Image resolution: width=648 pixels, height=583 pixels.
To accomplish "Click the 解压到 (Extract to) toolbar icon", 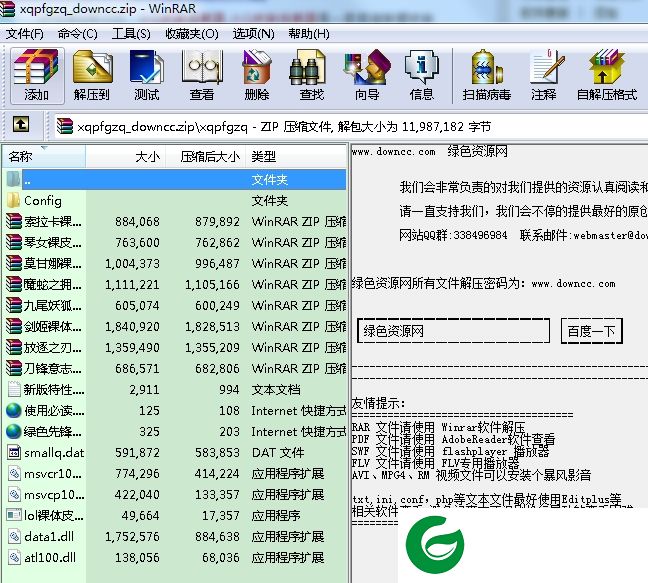I will [x=92, y=76].
